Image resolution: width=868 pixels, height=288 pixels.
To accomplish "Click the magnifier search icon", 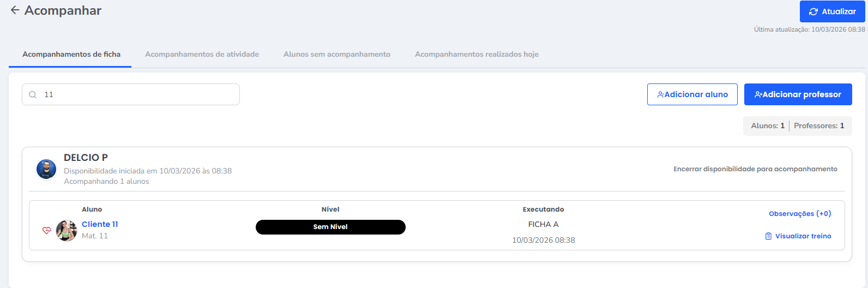I will click(x=33, y=95).
